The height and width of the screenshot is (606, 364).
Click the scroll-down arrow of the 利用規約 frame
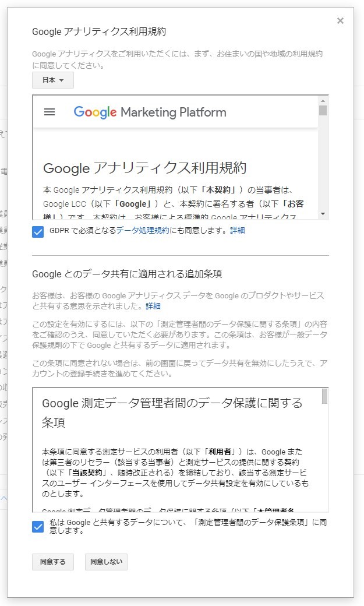[x=322, y=214]
